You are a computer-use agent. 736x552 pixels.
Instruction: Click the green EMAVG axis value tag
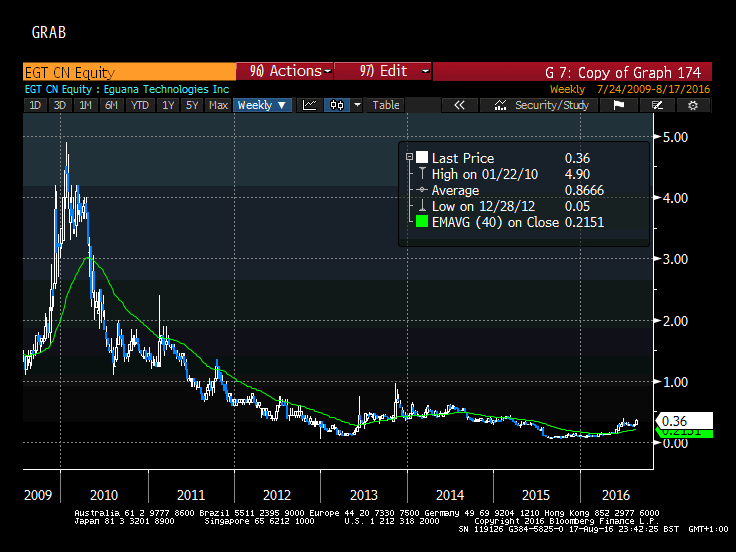coord(685,434)
